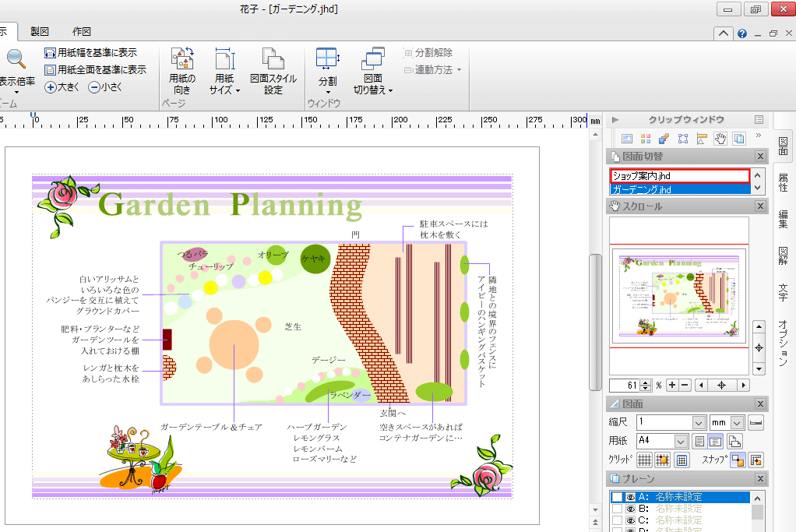
Task: Set paper to portrait orientation icon
Action: 699,441
